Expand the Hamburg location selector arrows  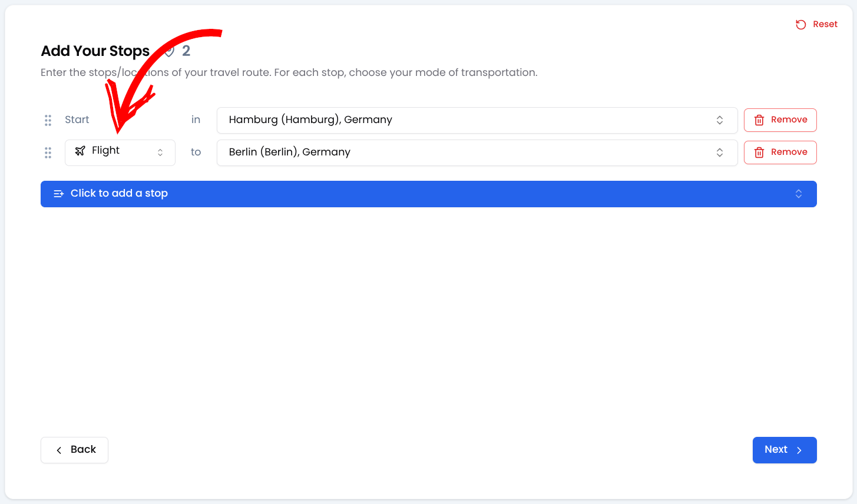(x=720, y=120)
